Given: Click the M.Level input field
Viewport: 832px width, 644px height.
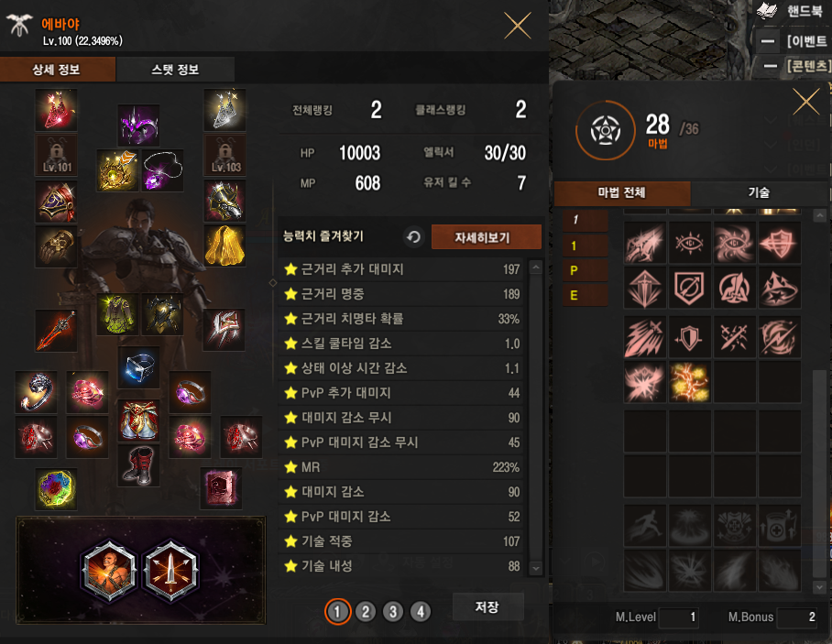Looking at the screenshot, I should [679, 617].
